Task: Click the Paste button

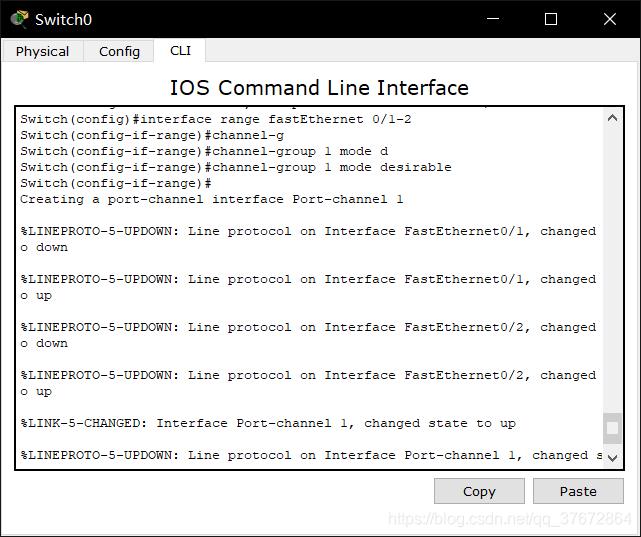Action: 578,491
